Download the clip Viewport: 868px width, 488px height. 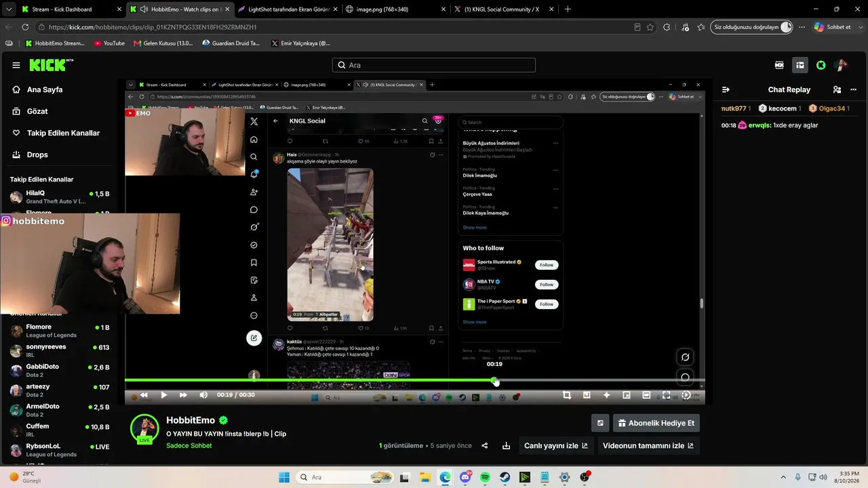(506, 445)
